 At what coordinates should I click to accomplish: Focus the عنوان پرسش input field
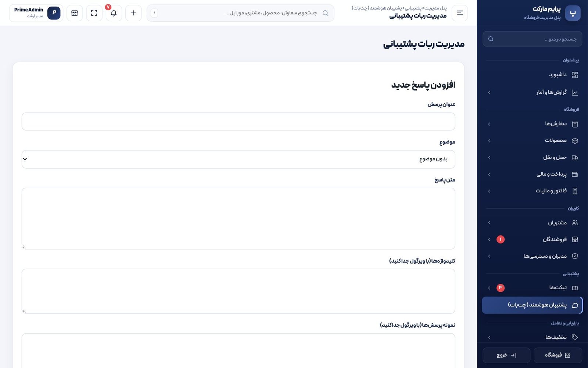point(239,121)
